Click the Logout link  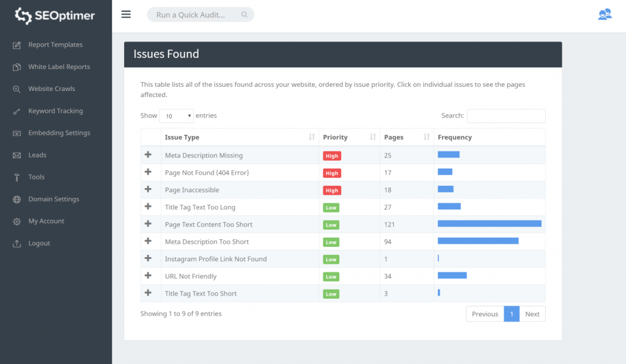pos(39,243)
